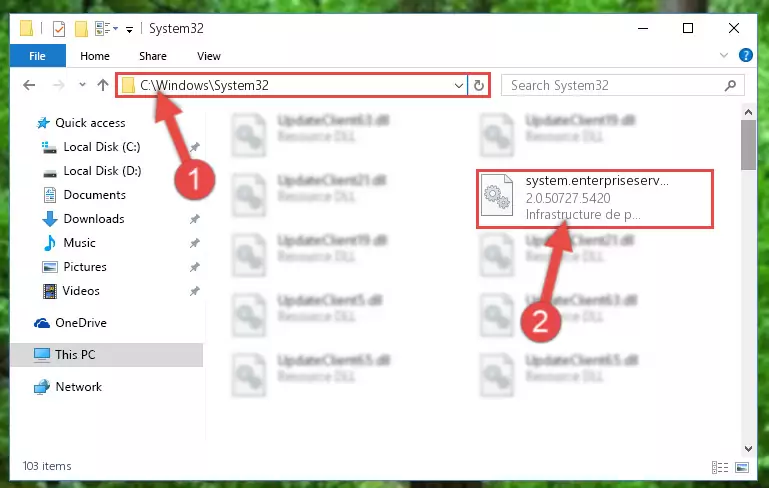This screenshot has height=488, width=769.
Task: Open the Help question mark icon
Action: coord(745,55)
